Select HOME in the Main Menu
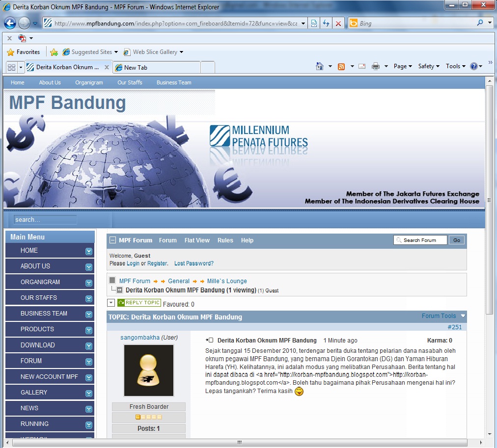This screenshot has width=497, height=448. tap(50, 250)
